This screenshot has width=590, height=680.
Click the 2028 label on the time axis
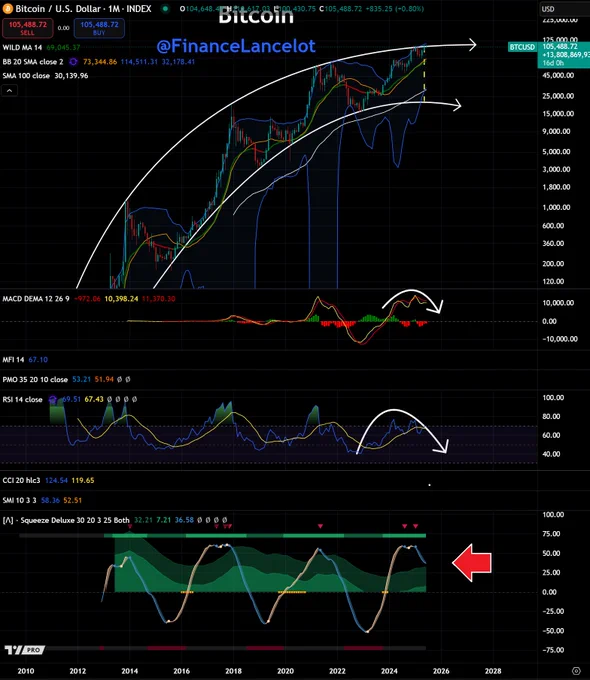click(493, 671)
